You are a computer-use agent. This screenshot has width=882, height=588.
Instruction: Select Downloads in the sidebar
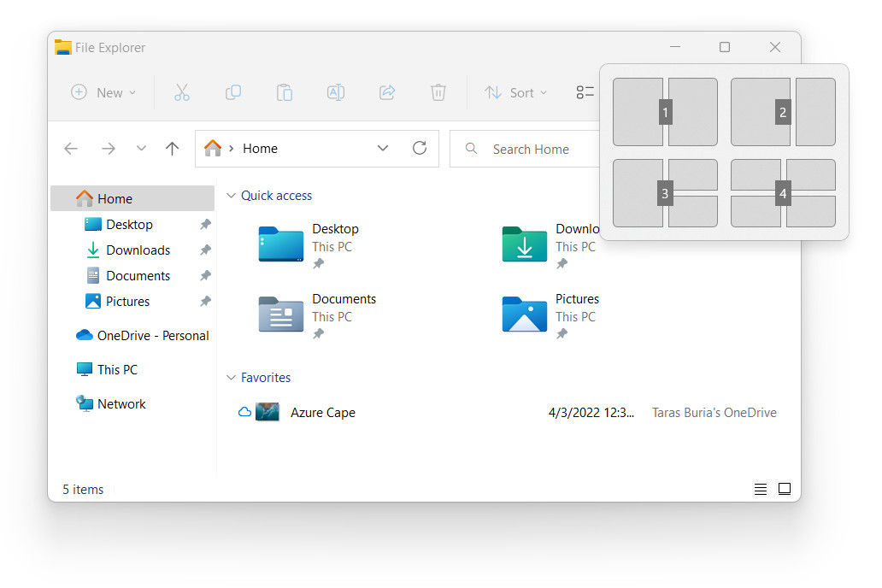[x=139, y=250]
